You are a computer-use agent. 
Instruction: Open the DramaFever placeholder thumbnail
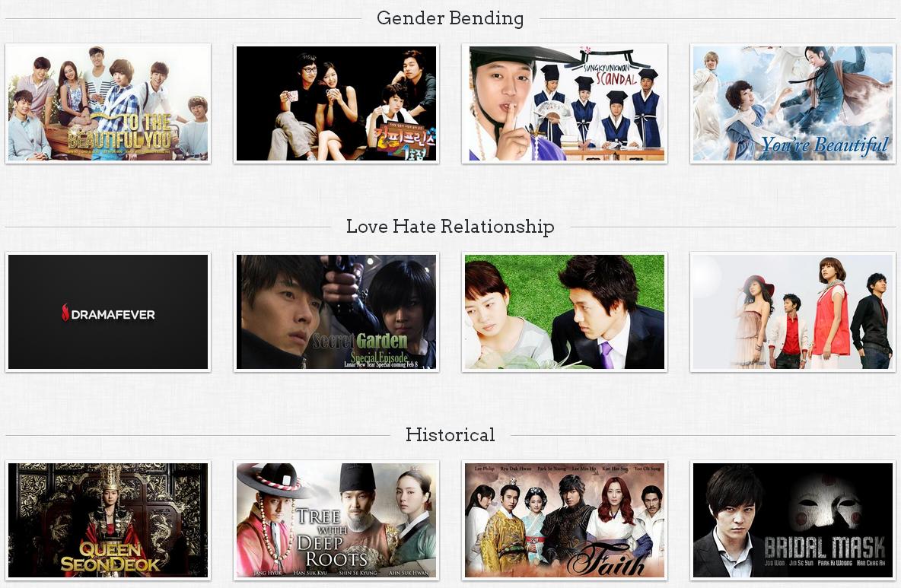coord(108,312)
